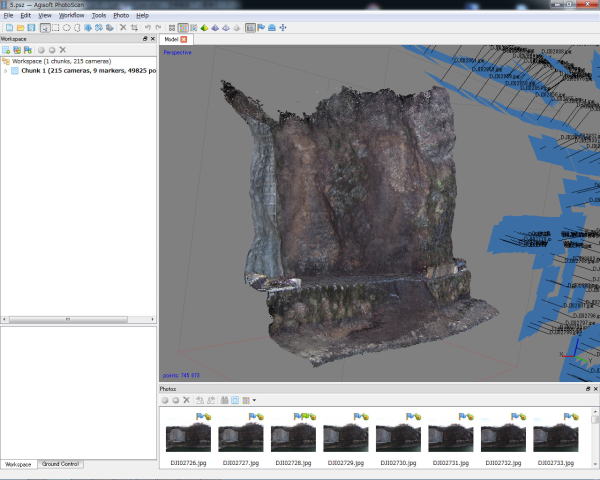Select the DJI02728.jpg photo thumbnail
The image size is (600, 480).
(293, 438)
